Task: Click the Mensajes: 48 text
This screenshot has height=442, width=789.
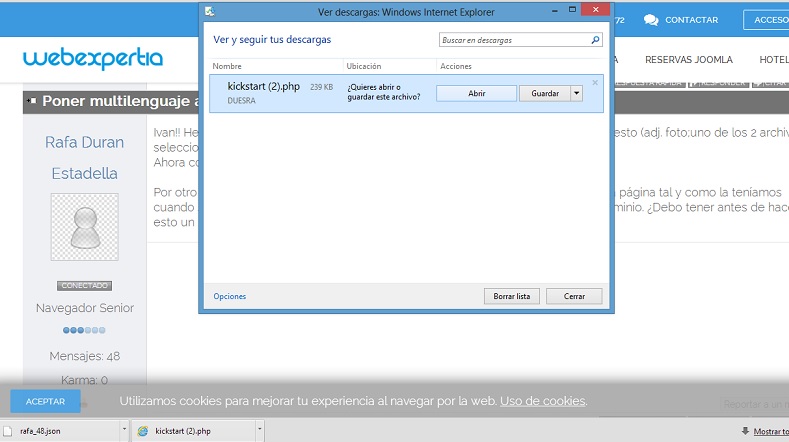Action: [85, 356]
